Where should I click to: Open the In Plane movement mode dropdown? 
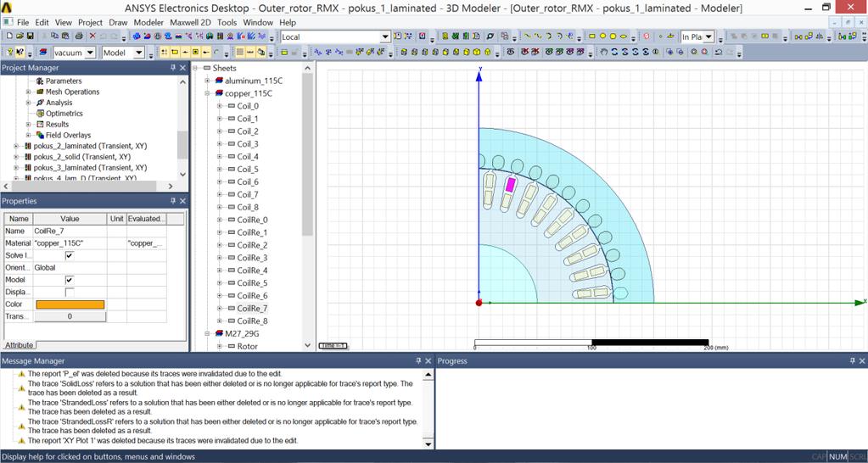(708, 36)
